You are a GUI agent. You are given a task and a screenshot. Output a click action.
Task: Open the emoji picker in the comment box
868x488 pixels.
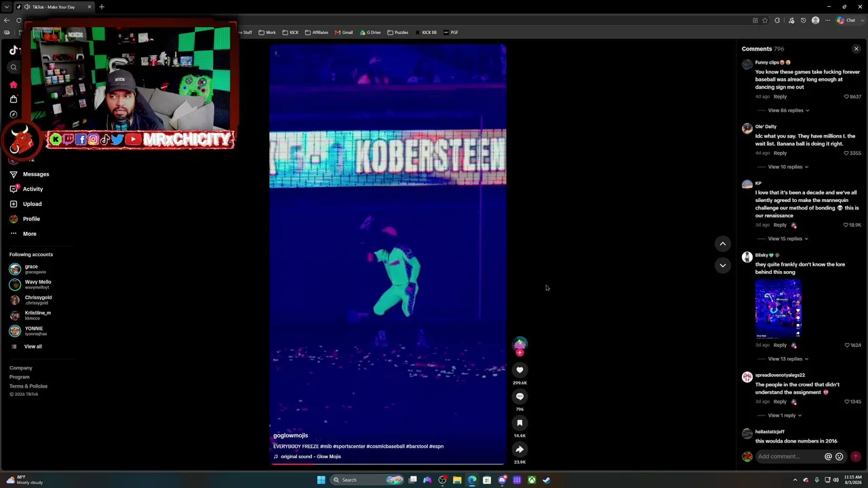[840, 457]
